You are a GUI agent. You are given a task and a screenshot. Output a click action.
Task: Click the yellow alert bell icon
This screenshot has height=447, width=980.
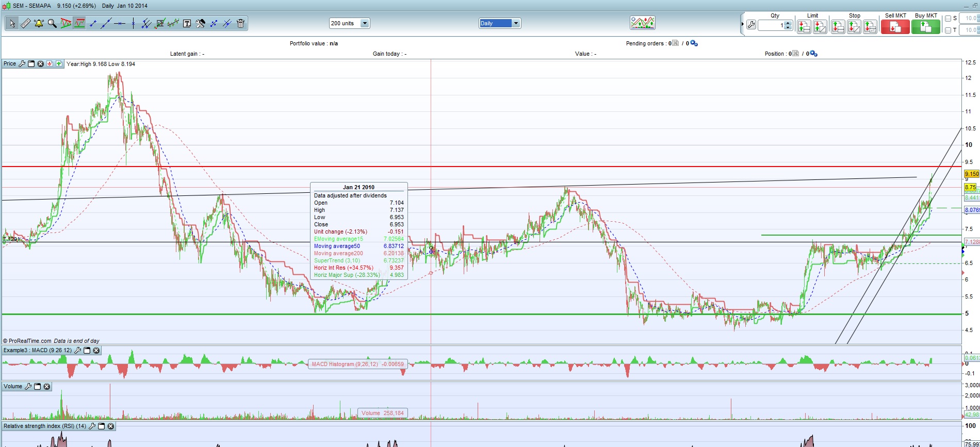39,24
